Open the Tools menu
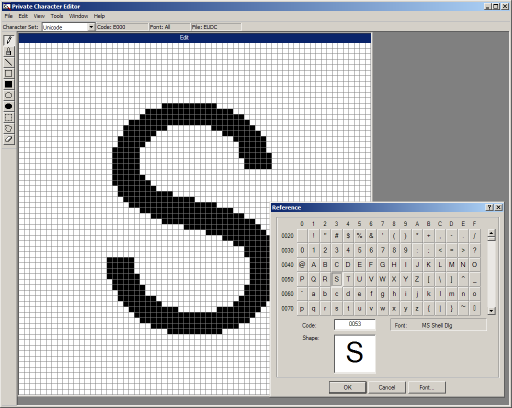 point(57,16)
